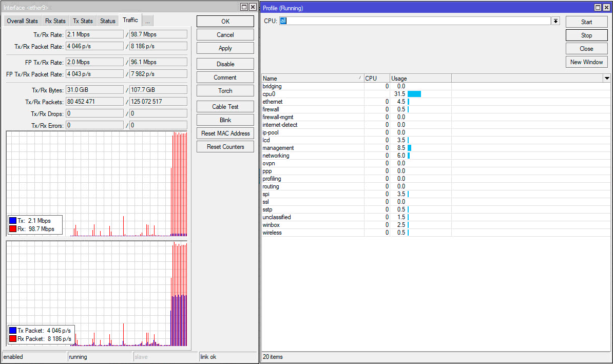Run the Cable Test
This screenshot has width=613, height=364.
click(x=225, y=107)
